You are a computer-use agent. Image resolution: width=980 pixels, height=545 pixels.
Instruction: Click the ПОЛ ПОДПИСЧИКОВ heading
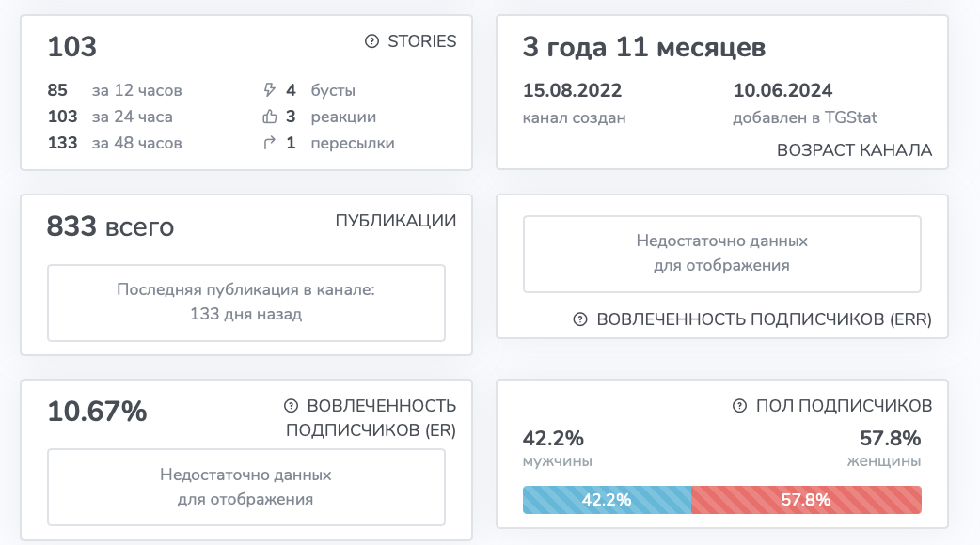(844, 406)
